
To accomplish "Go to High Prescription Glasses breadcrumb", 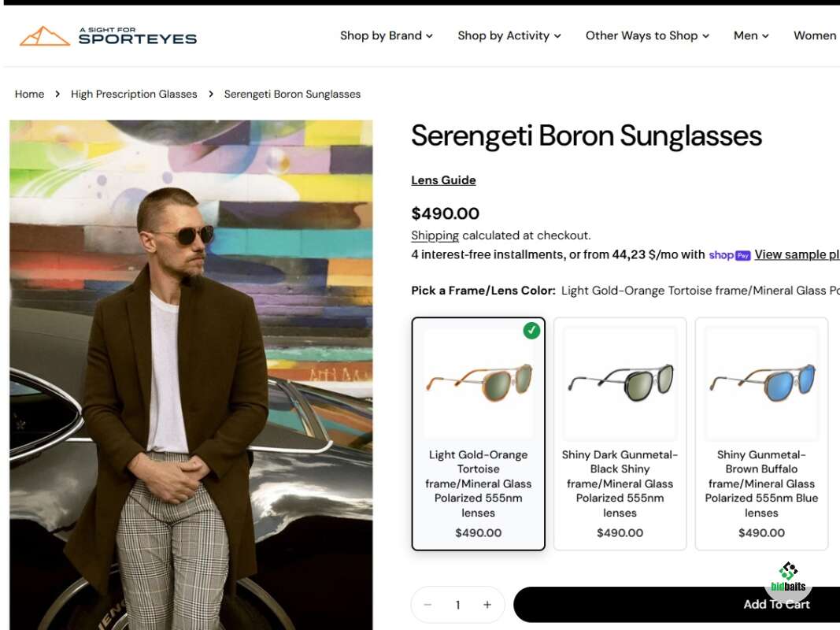I will [134, 94].
